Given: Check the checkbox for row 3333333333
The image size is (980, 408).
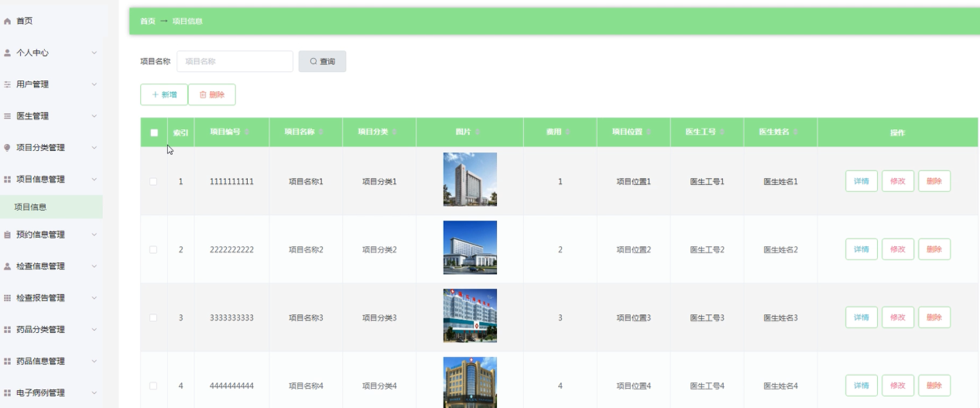Looking at the screenshot, I should pyautogui.click(x=153, y=317).
